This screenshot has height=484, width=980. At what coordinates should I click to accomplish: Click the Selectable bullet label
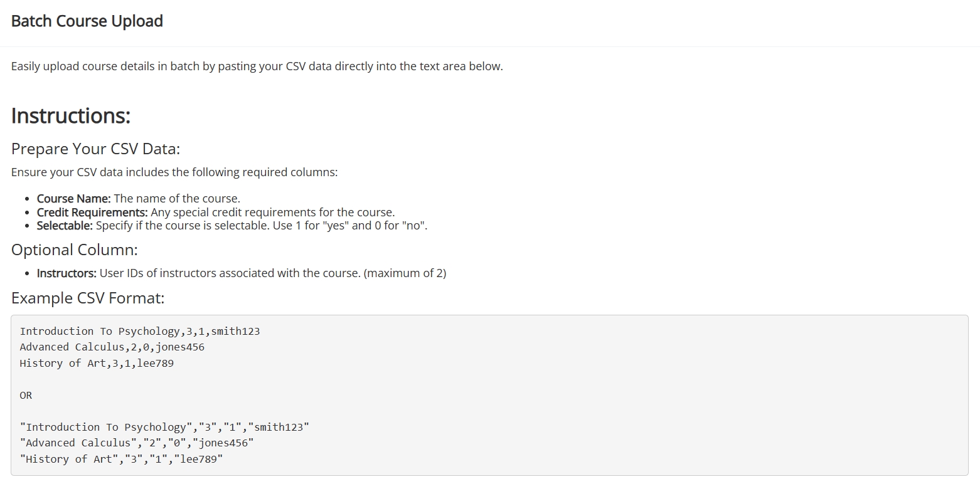click(65, 225)
